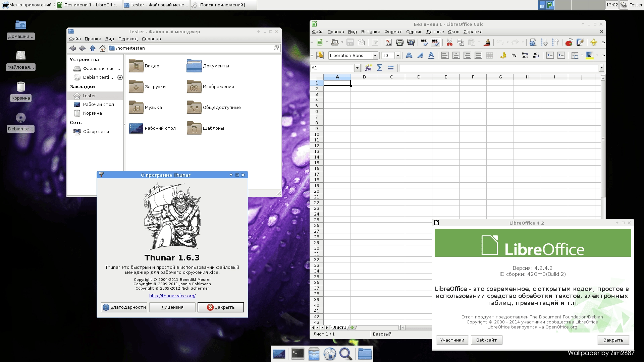Click the Веб-сайт button
This screenshot has height=362, width=644.
(x=486, y=340)
